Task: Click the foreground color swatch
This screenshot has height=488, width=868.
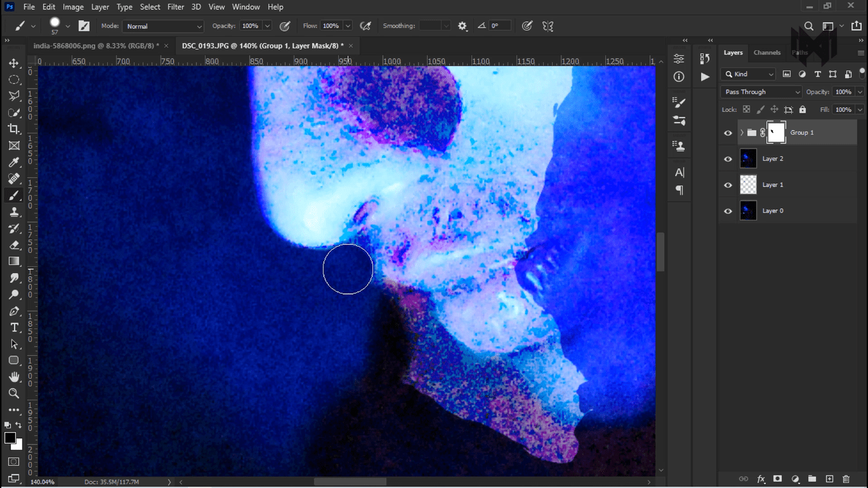Action: [x=10, y=438]
